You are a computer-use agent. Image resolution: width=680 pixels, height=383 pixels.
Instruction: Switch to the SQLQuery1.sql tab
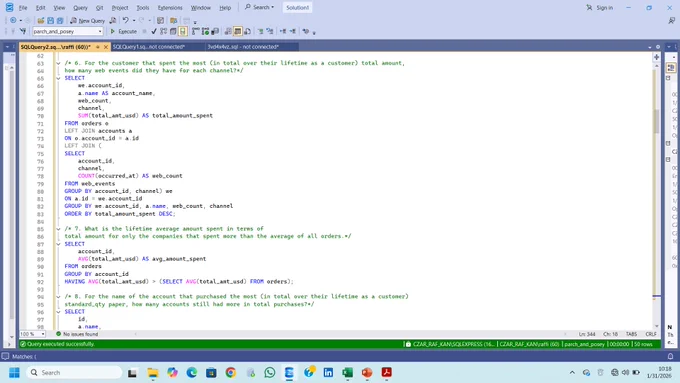pos(149,47)
